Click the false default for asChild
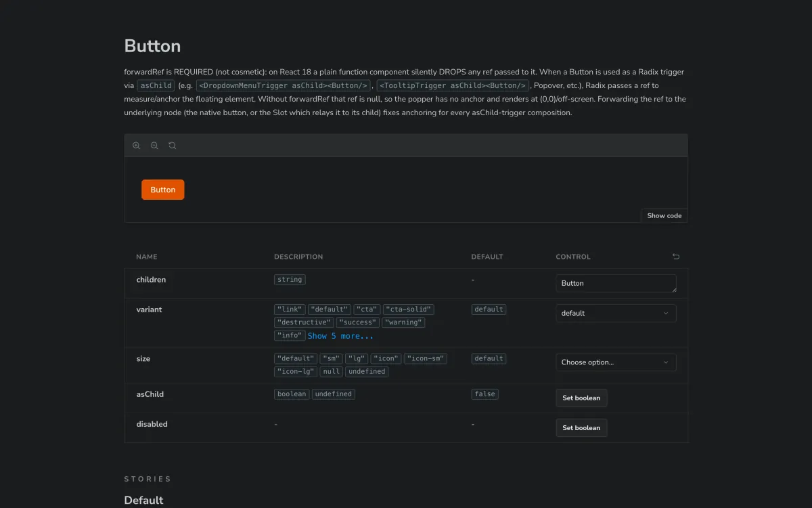 click(485, 394)
